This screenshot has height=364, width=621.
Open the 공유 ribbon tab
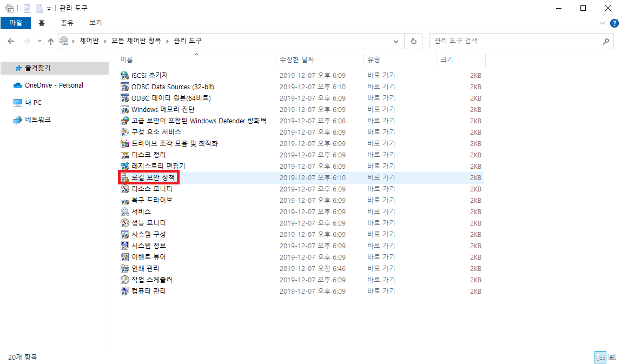67,23
